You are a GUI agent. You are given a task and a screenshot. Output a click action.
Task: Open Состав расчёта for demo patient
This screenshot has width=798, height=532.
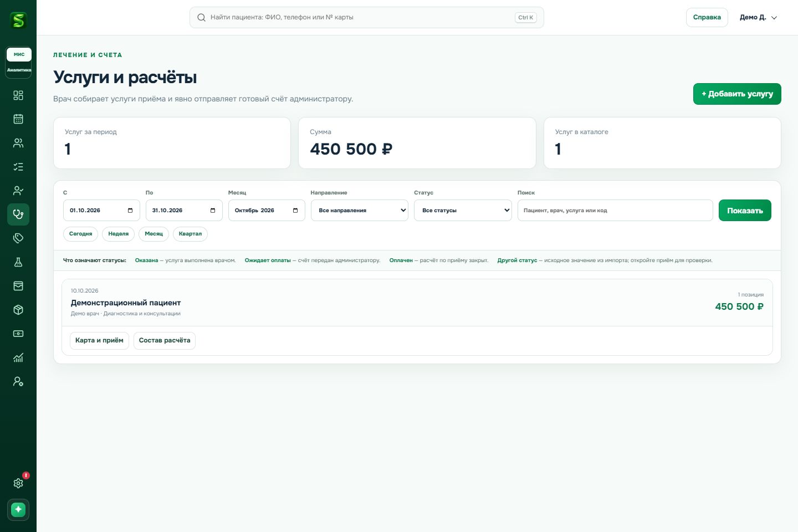point(165,340)
